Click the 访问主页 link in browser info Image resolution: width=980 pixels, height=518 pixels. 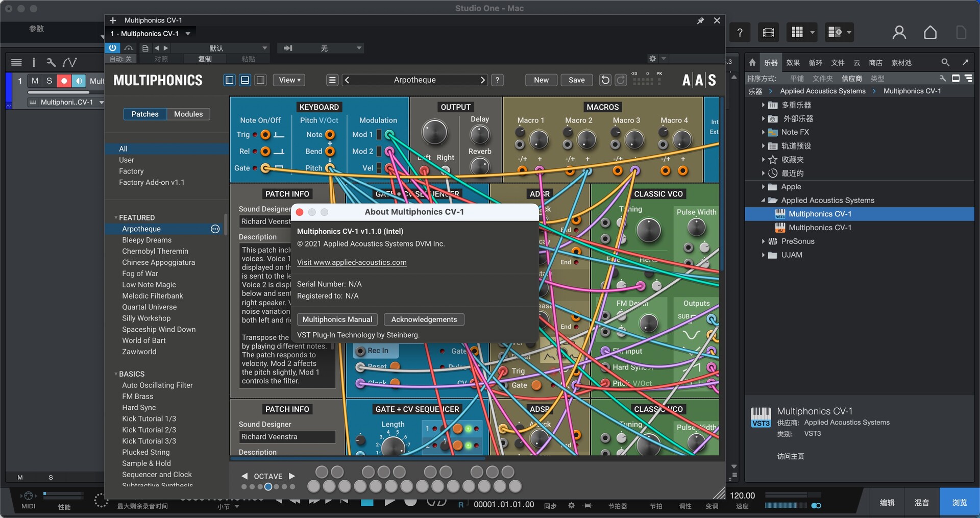(791, 456)
